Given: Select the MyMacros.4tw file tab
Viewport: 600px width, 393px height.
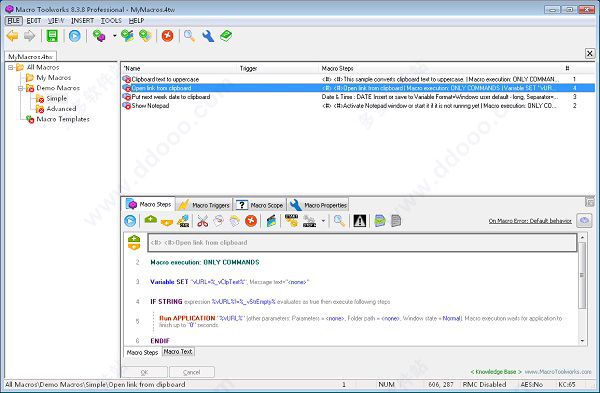Looking at the screenshot, I should (x=30, y=56).
